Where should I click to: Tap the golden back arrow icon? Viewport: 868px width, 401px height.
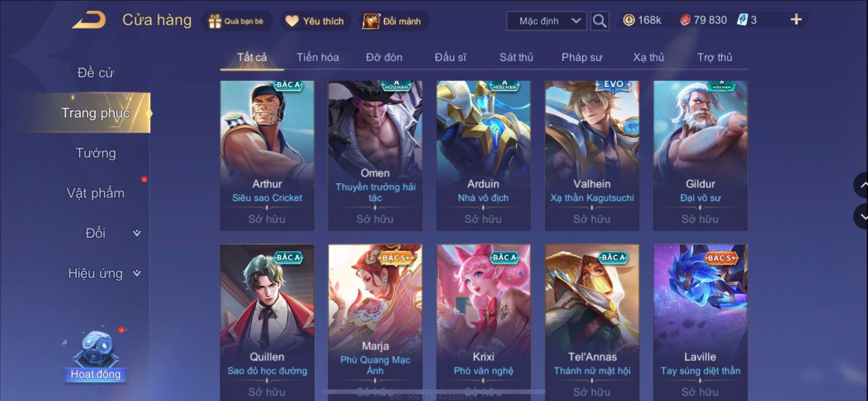89,20
